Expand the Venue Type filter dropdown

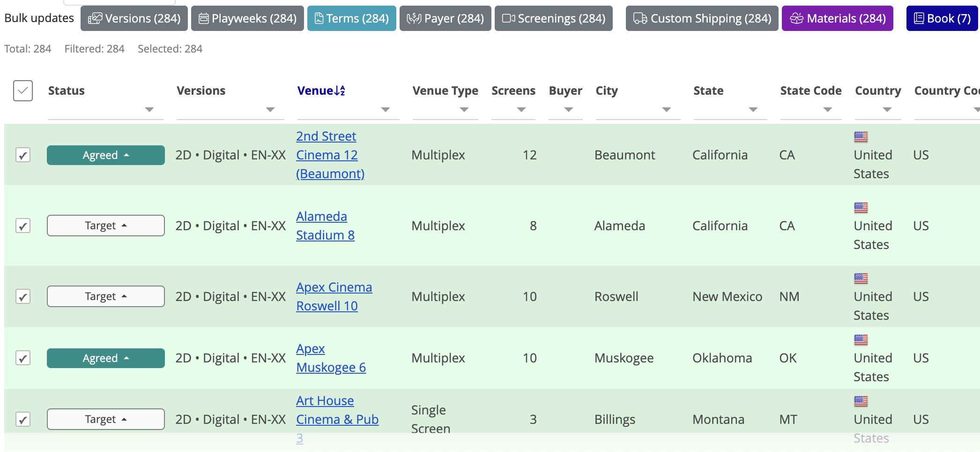coord(464,110)
